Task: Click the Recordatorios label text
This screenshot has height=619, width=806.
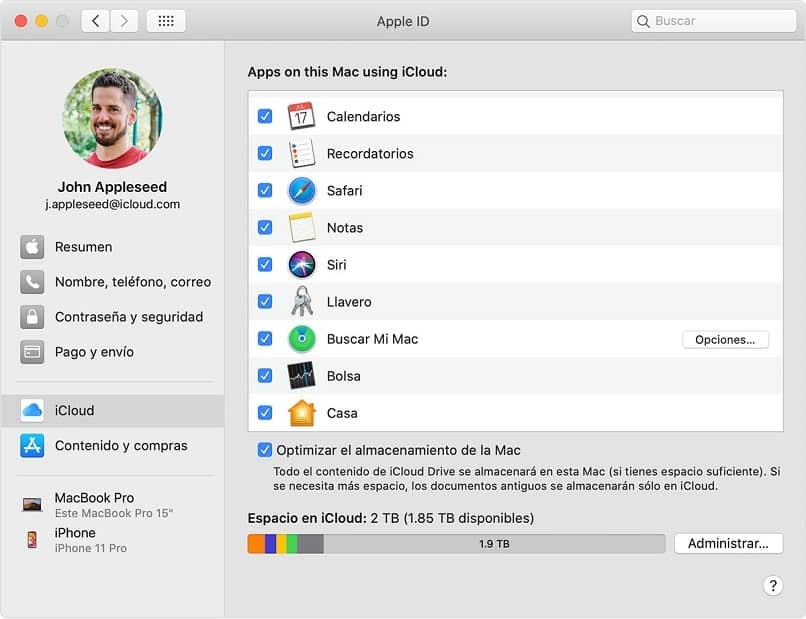Action: point(370,154)
